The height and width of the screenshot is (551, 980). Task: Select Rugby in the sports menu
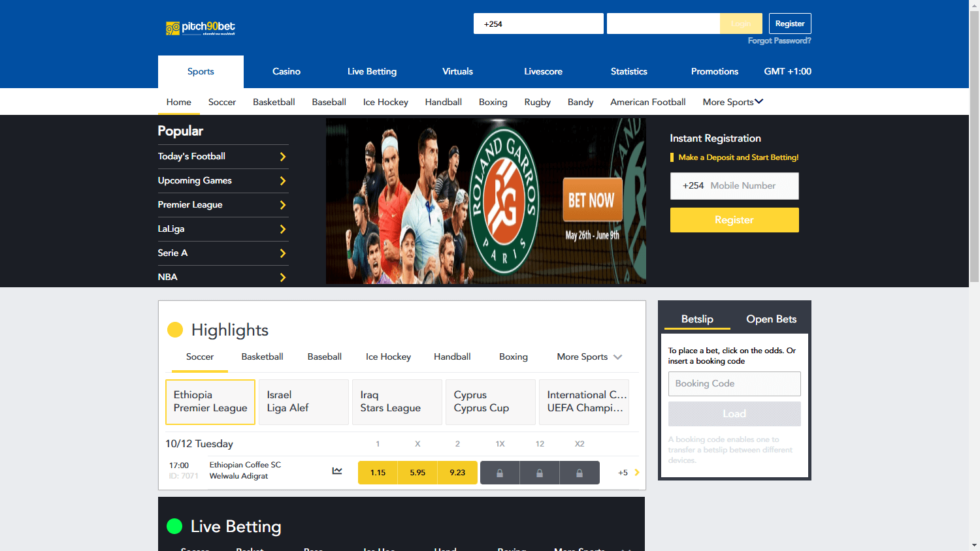537,102
